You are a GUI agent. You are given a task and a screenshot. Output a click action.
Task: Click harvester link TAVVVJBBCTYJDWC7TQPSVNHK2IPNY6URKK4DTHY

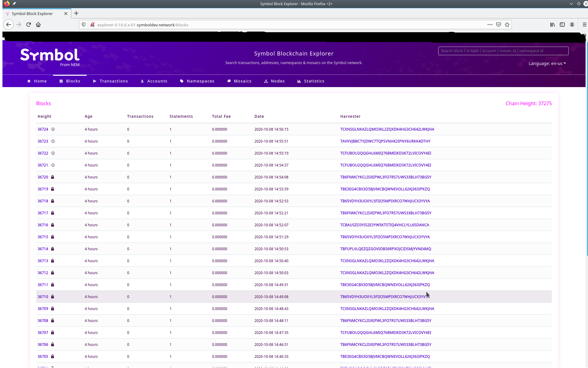pyautogui.click(x=385, y=141)
